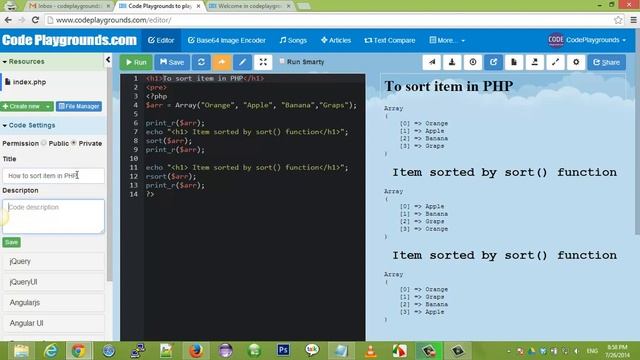
Task: Enable the Run Smarty checkbox
Action: pyautogui.click(x=282, y=61)
